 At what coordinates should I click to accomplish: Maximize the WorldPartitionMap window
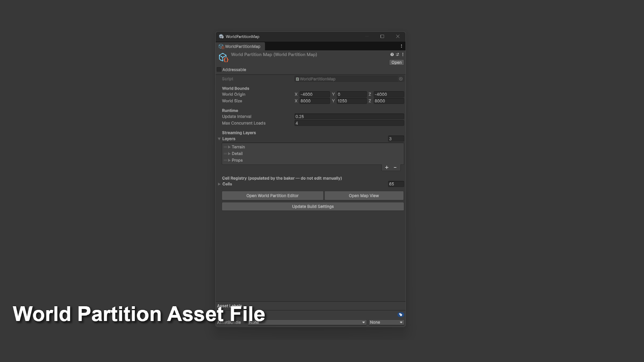382,36
